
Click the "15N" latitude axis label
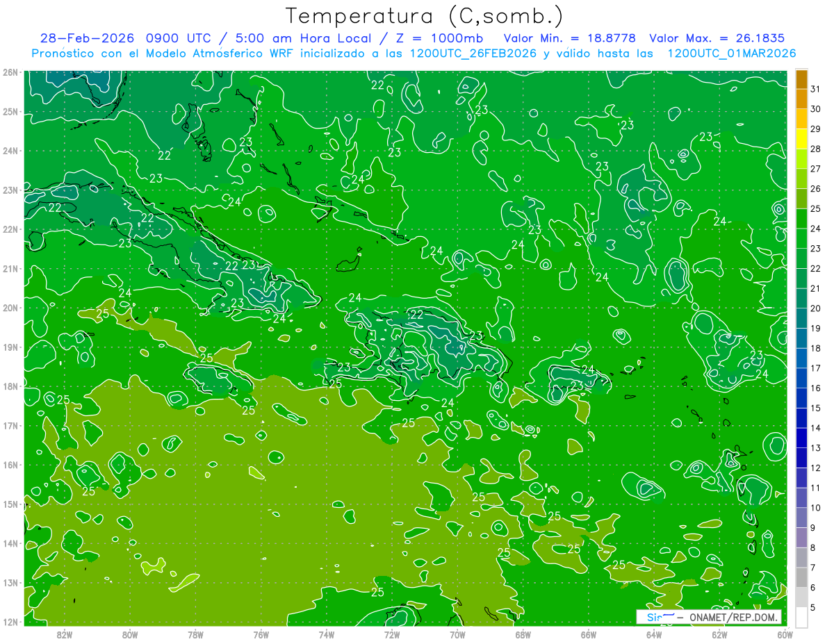[10, 504]
